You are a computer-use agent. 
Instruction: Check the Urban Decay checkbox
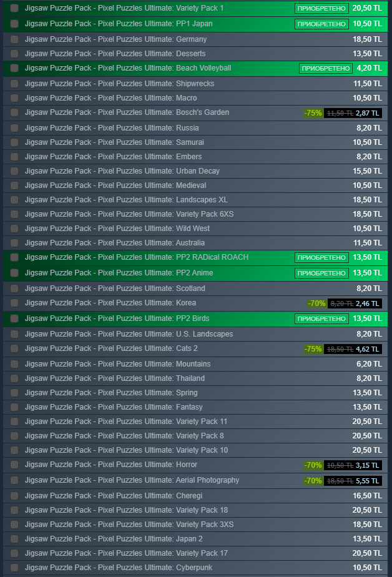(14, 170)
